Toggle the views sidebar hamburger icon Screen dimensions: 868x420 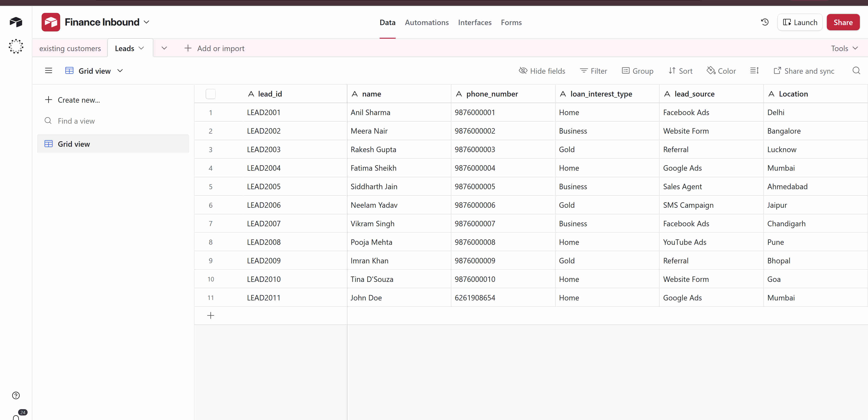[x=49, y=71]
